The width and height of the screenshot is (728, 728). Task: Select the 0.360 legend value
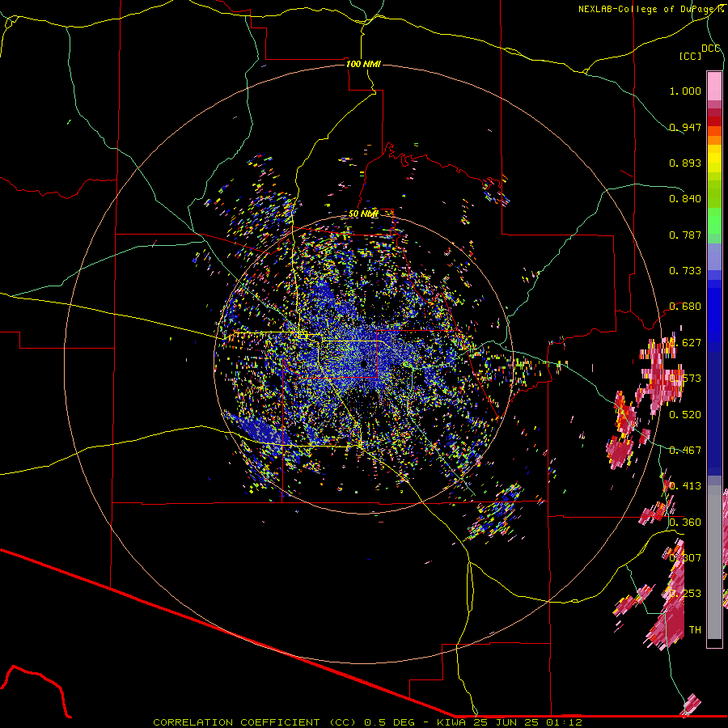685,523
